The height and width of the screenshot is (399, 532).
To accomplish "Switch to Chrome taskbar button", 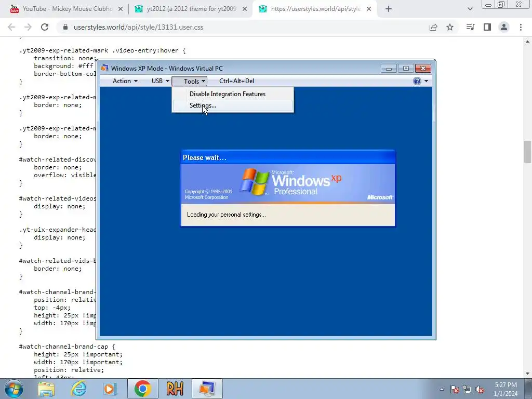I will 142,389.
